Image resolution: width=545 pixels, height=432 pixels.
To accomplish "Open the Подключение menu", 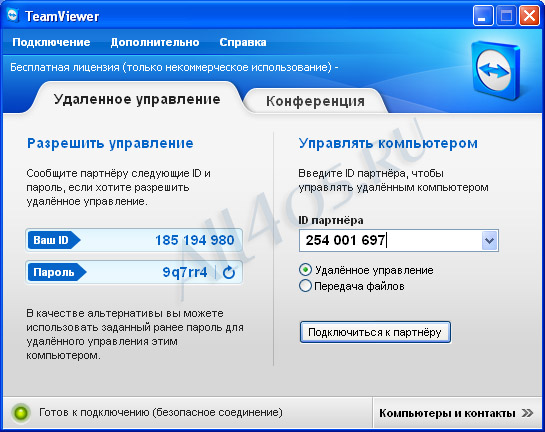I will click(x=51, y=42).
